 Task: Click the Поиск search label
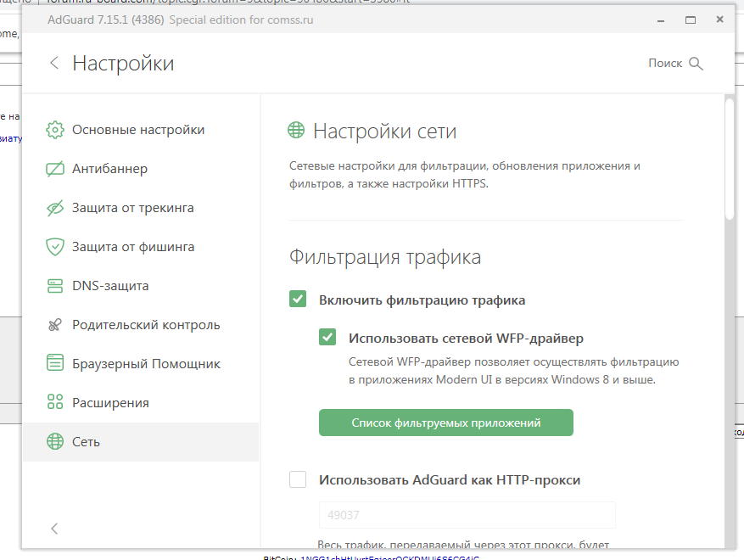pyautogui.click(x=665, y=63)
